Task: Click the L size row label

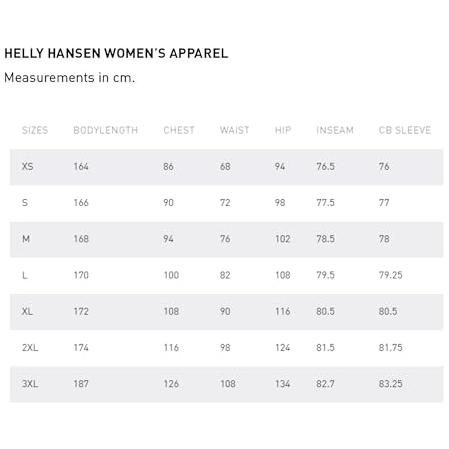Action: point(25,275)
